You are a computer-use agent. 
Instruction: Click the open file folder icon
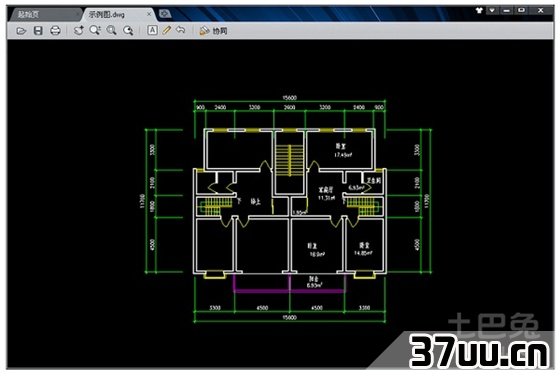pos(21,31)
